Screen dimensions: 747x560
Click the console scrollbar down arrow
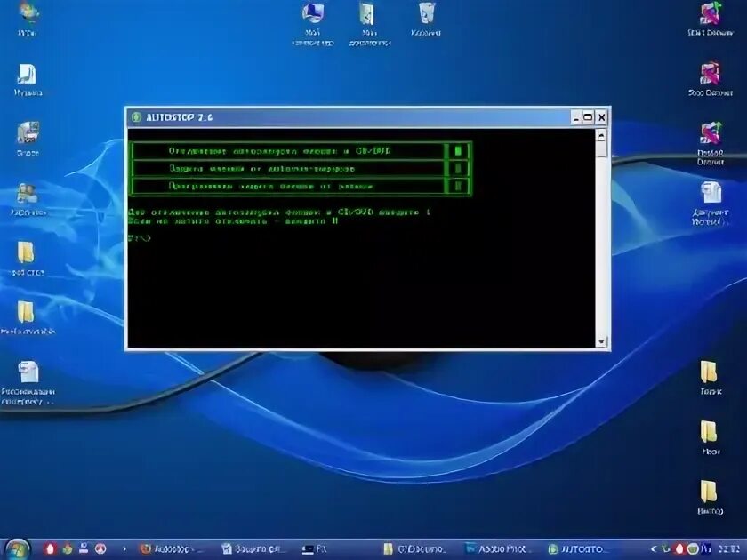pos(601,341)
